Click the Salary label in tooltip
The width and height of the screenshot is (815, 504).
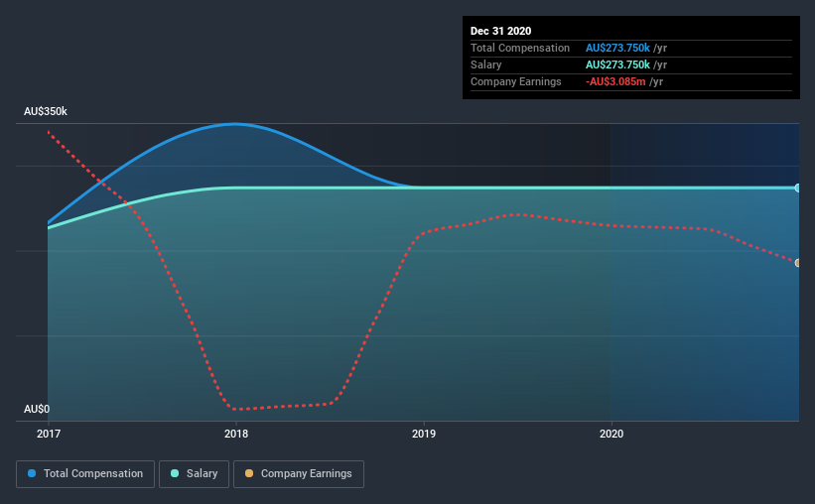486,64
